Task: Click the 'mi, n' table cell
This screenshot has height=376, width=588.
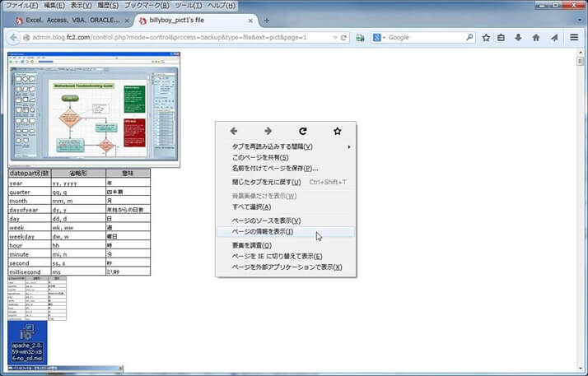Action: (78, 254)
